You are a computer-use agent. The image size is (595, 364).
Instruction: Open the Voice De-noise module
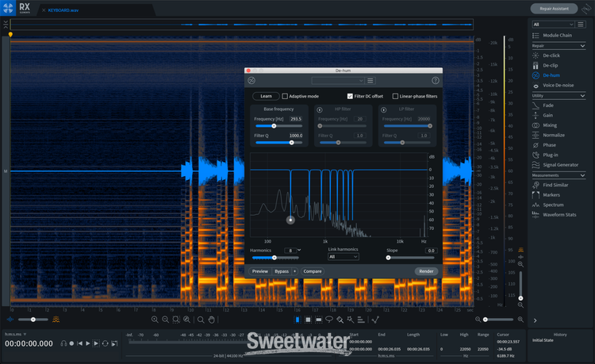(553, 86)
